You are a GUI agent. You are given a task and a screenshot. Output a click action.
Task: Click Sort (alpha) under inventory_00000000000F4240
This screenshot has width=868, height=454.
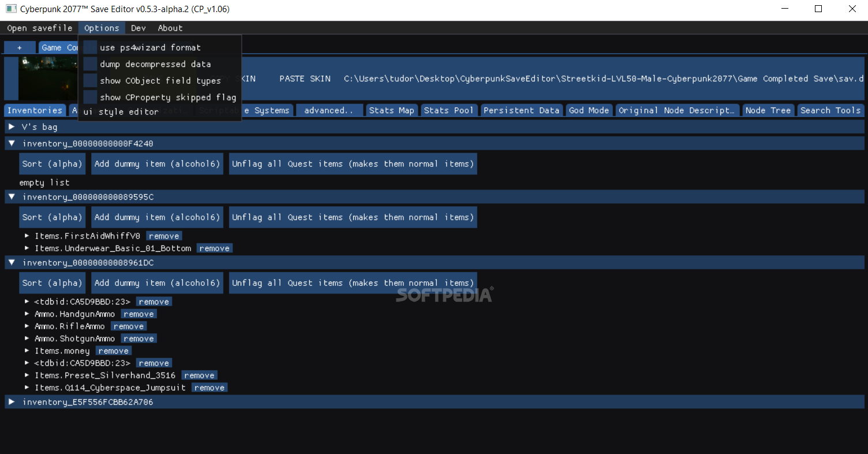(x=53, y=164)
